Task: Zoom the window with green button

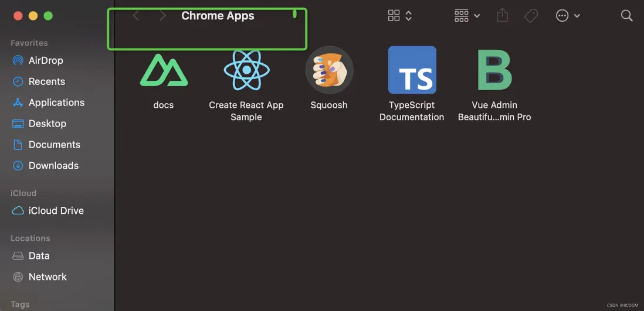Action: [48, 16]
